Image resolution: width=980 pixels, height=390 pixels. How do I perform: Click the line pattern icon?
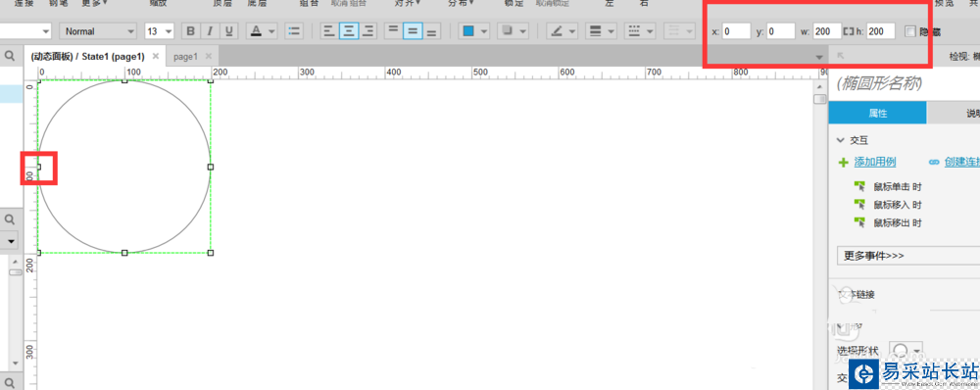[x=634, y=30]
